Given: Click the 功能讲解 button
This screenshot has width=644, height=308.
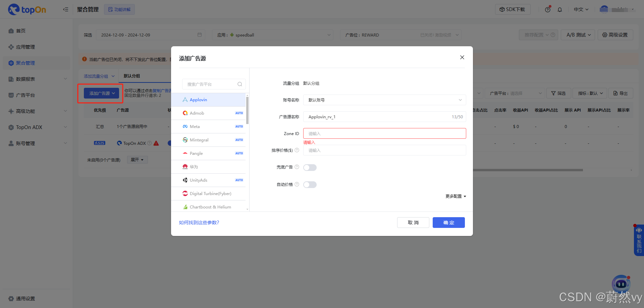Looking at the screenshot, I should pyautogui.click(x=119, y=9).
